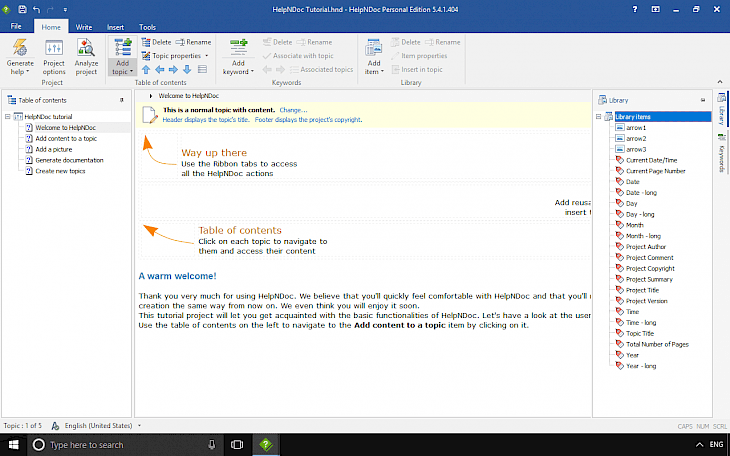Pin the Table of contents panel

pyautogui.click(x=122, y=100)
